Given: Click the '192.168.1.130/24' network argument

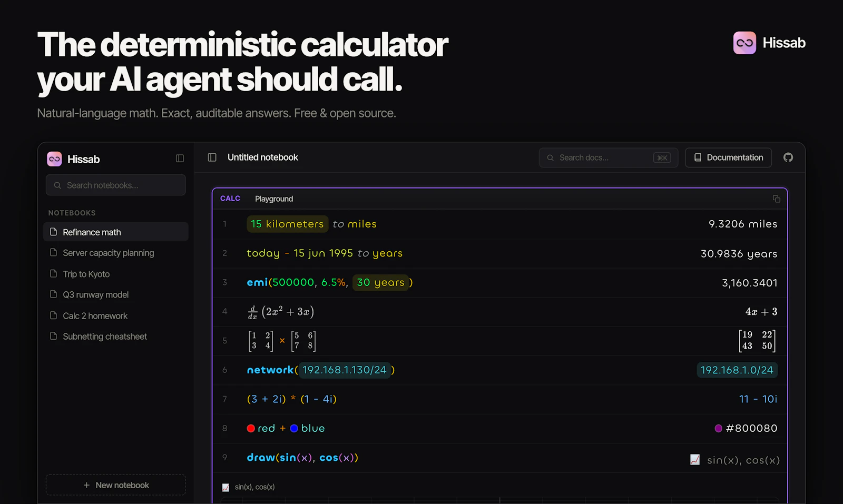Looking at the screenshot, I should 345,370.
